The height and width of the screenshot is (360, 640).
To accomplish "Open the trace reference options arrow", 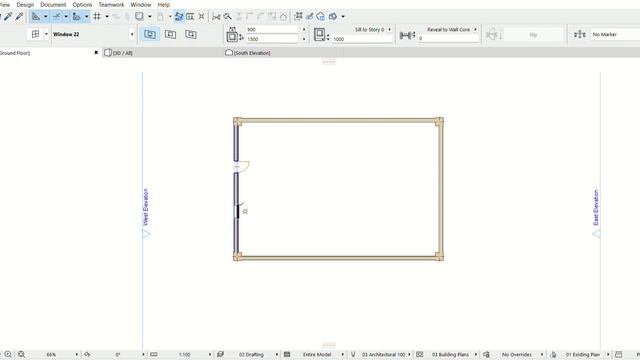I will point(150,16).
